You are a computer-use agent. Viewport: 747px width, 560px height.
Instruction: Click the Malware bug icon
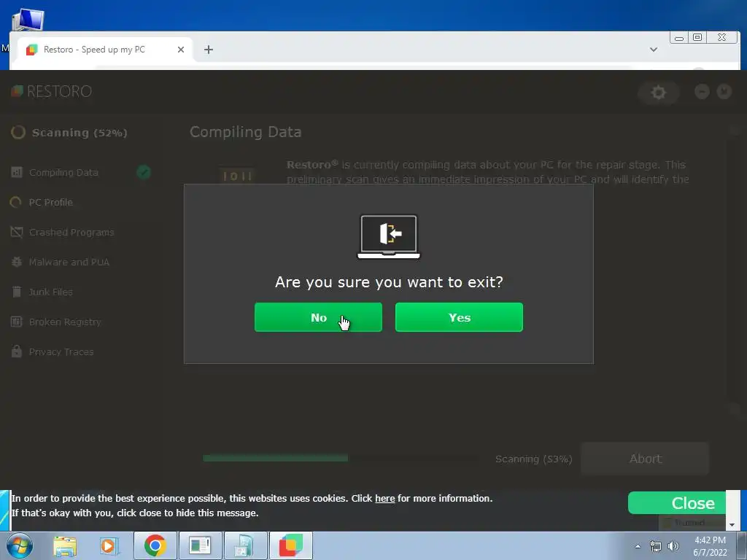(17, 262)
